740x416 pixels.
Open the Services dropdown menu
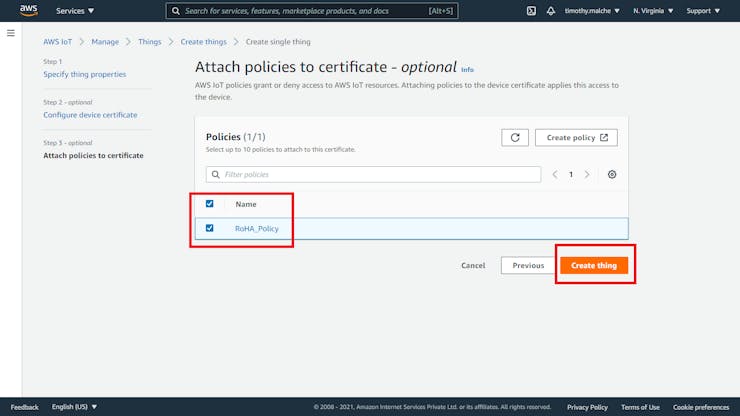(75, 10)
